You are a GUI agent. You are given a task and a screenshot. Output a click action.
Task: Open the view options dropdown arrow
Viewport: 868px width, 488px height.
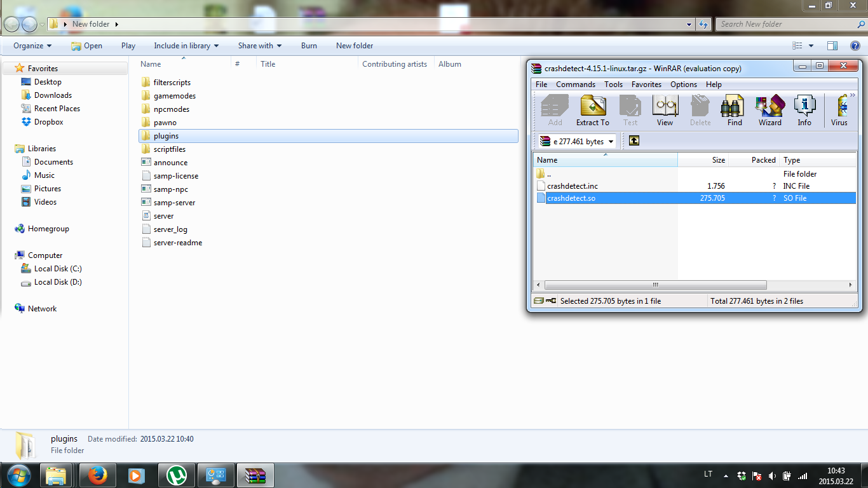(811, 46)
